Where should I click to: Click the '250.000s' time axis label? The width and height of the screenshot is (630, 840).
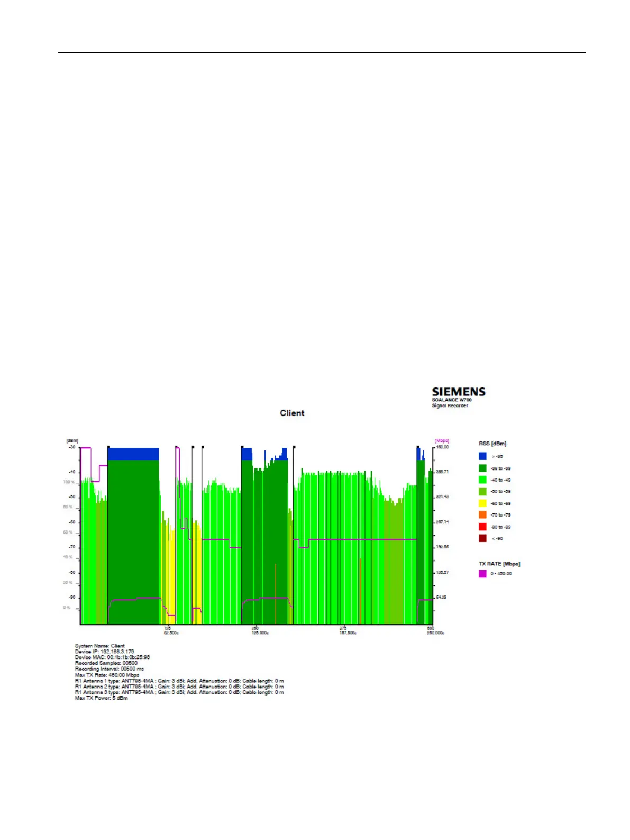coord(435,633)
